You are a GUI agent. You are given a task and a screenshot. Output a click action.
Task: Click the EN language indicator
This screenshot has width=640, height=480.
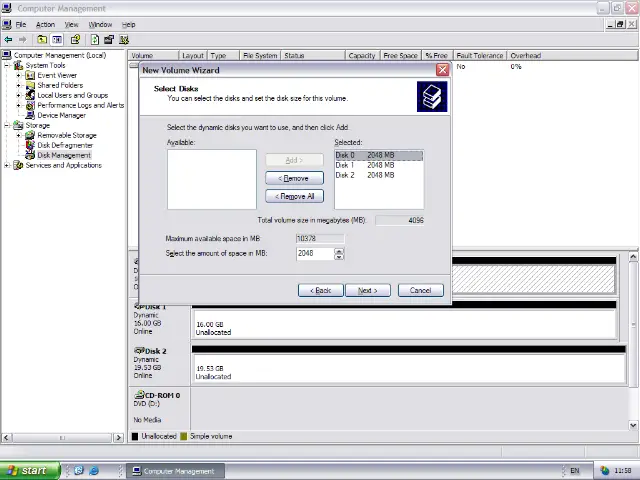coord(574,471)
